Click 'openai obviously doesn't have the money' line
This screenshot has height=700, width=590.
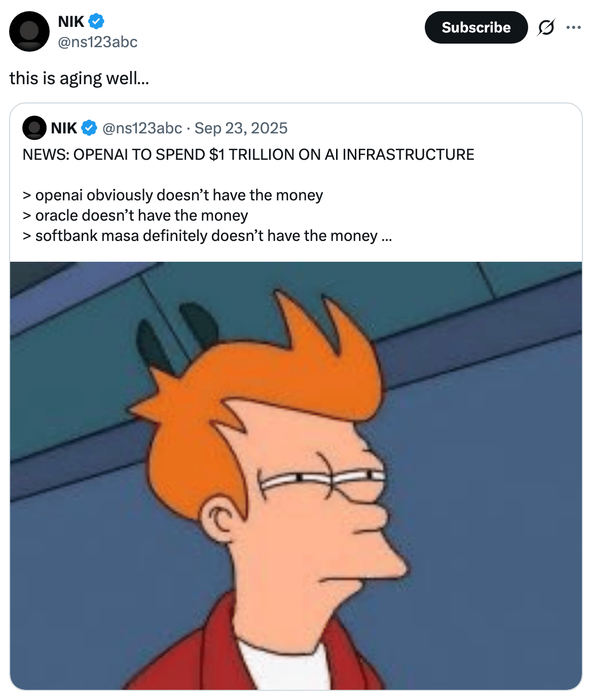[x=173, y=195]
